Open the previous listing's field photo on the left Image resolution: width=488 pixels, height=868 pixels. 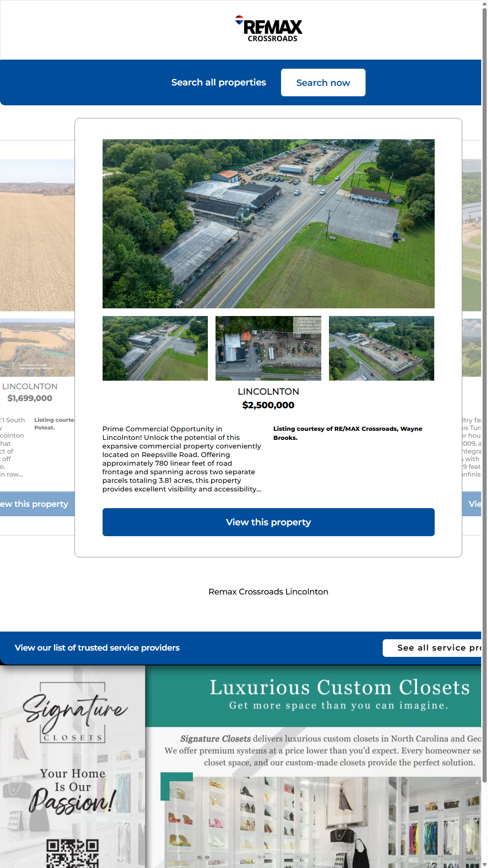[x=37, y=235]
